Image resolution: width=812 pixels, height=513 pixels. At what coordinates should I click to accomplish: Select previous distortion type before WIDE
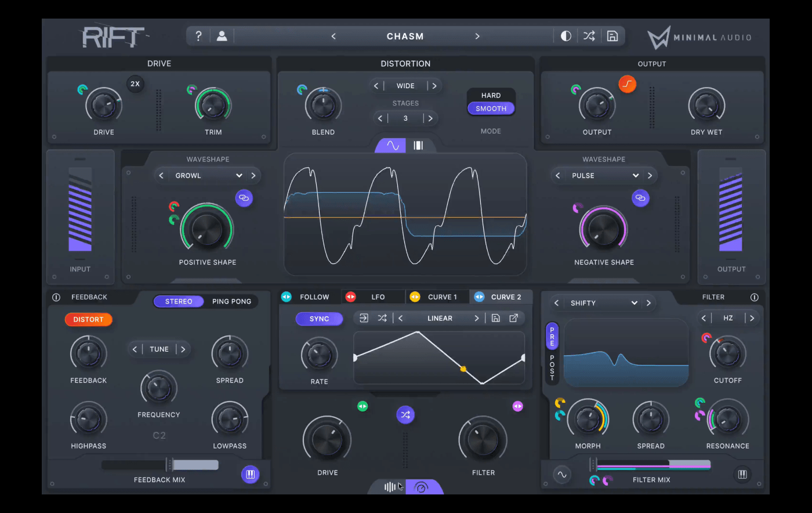click(376, 86)
